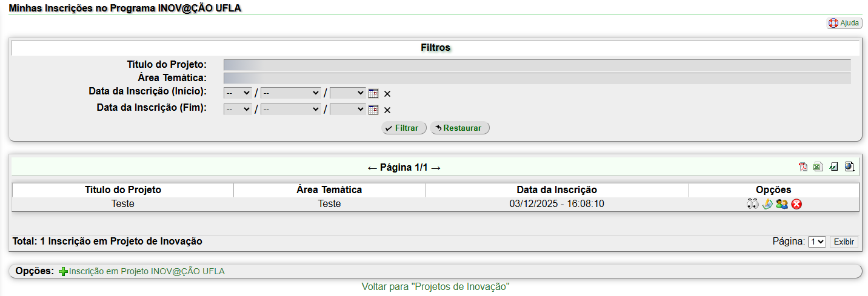Image resolution: width=868 pixels, height=296 pixels.
Task: Click the globe document export icon
Action: tap(849, 167)
